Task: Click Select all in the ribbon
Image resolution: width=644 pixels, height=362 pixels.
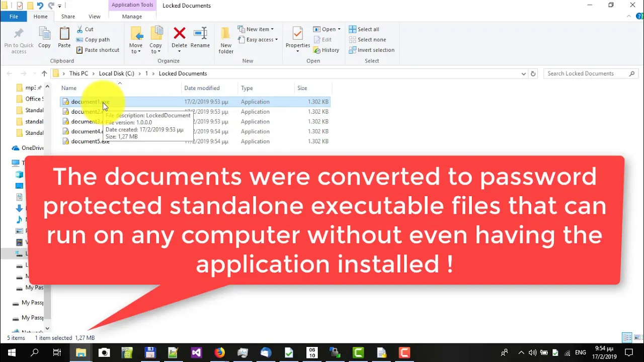Action: tap(364, 29)
